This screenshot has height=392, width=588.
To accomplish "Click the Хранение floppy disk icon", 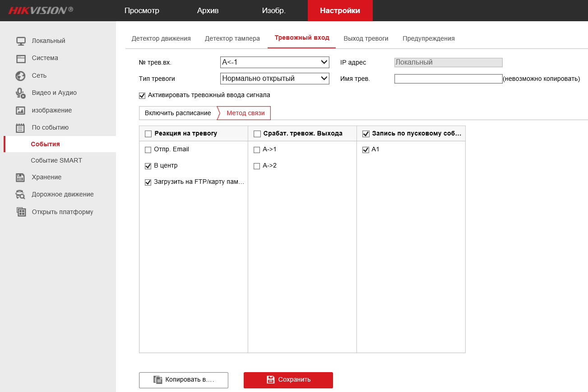I will point(21,177).
